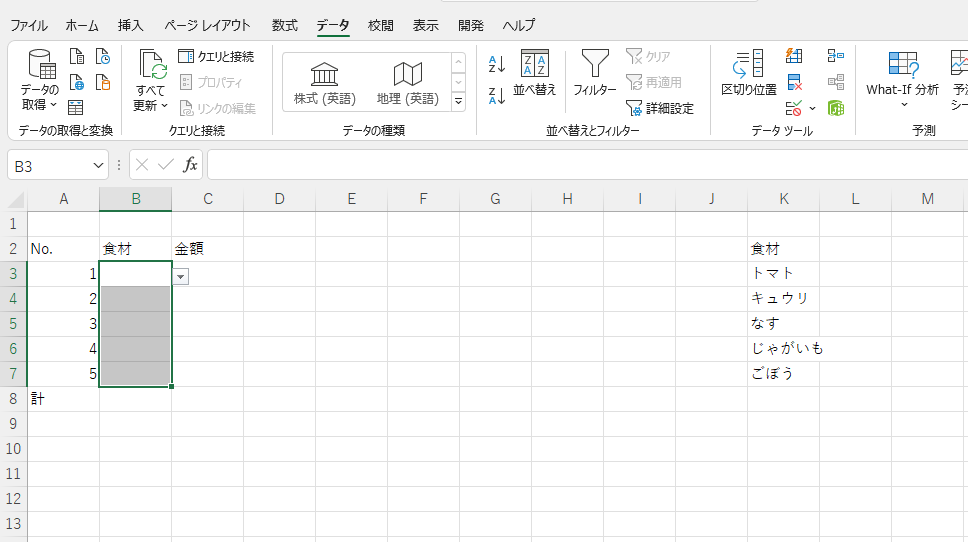
Task: Click the From Table/Range icon
Action: coord(75,107)
